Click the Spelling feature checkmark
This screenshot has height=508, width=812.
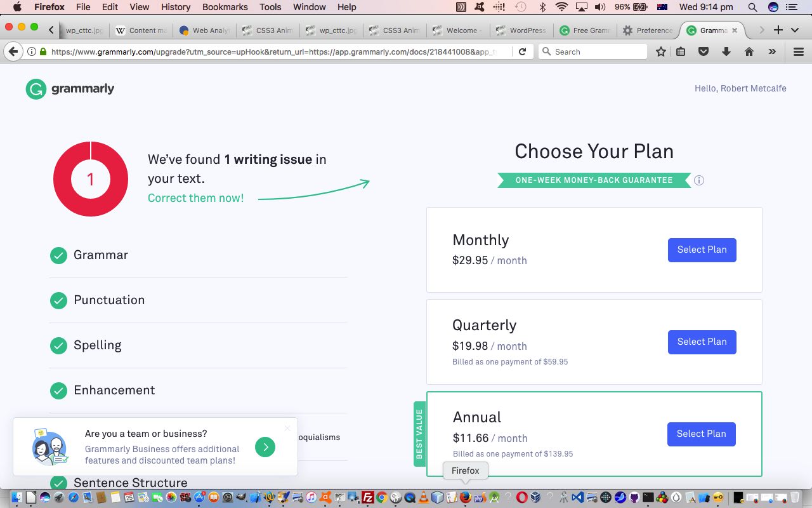pyautogui.click(x=58, y=345)
